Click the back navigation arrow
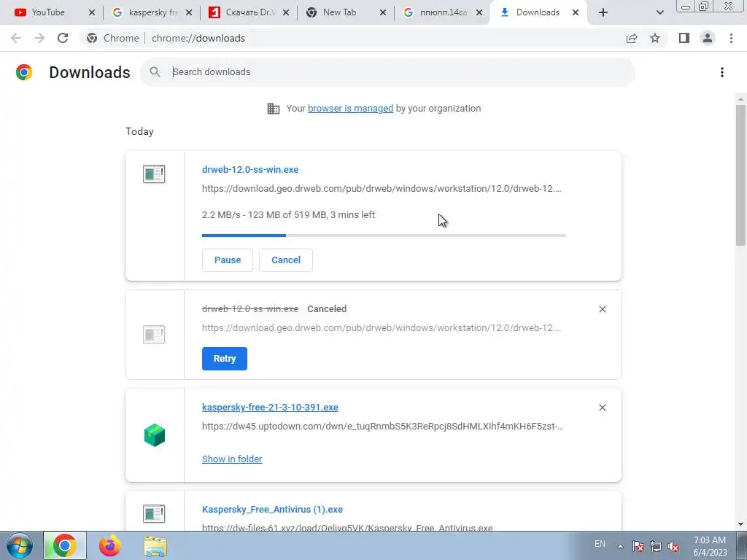This screenshot has height=560, width=747. click(x=16, y=38)
